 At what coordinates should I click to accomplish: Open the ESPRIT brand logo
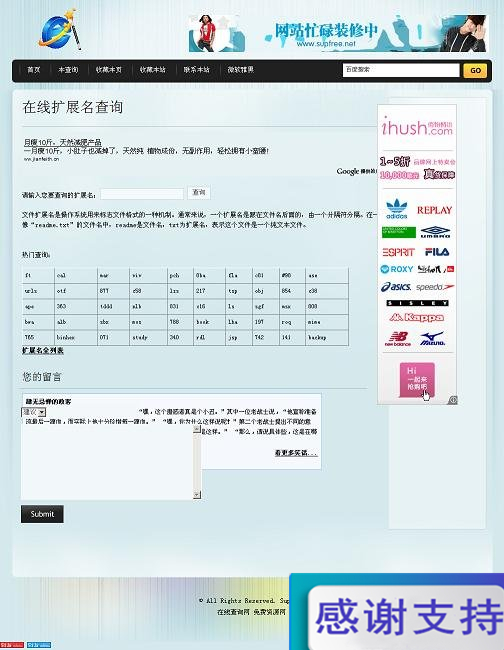398,252
